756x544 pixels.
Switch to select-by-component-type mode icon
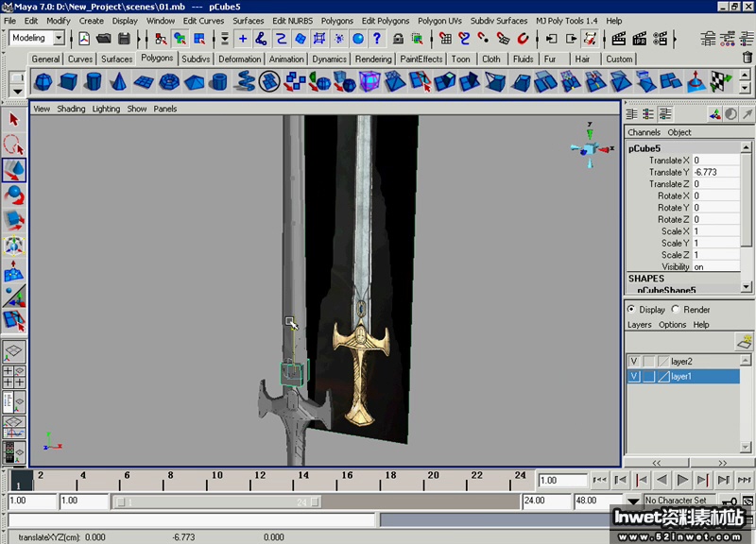coord(199,39)
